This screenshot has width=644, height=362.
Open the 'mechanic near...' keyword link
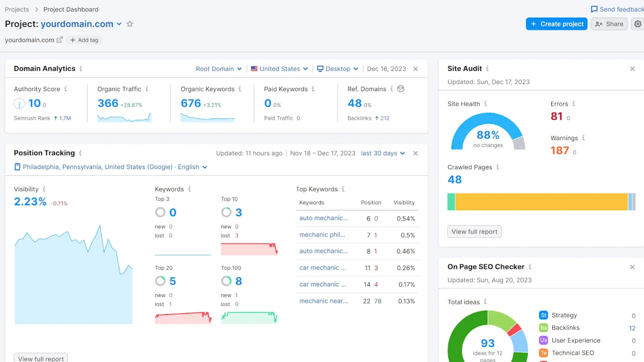click(x=324, y=301)
